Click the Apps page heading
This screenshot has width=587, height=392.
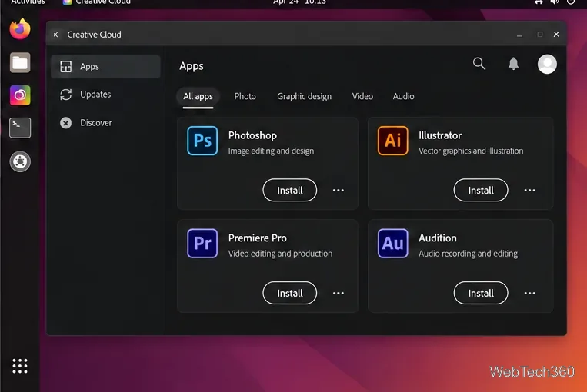(x=192, y=66)
